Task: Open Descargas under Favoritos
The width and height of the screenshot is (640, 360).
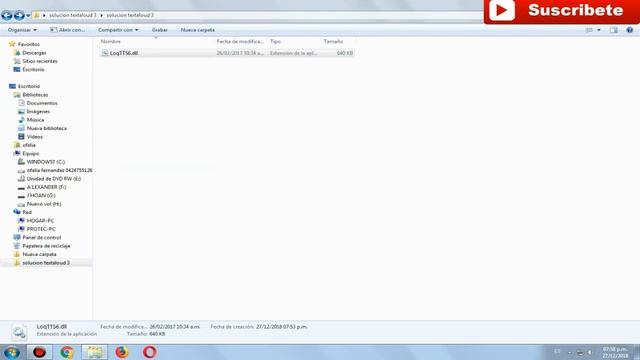Action: point(34,53)
